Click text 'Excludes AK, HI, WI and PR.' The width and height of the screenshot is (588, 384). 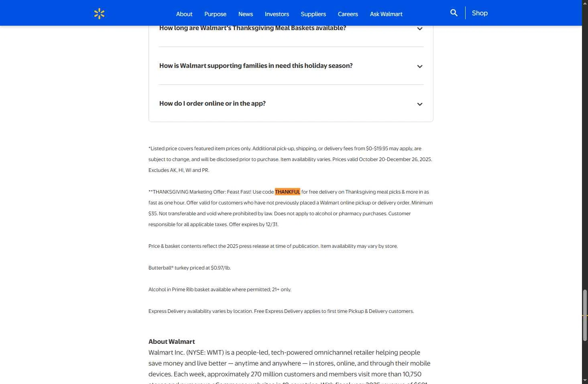(x=179, y=170)
